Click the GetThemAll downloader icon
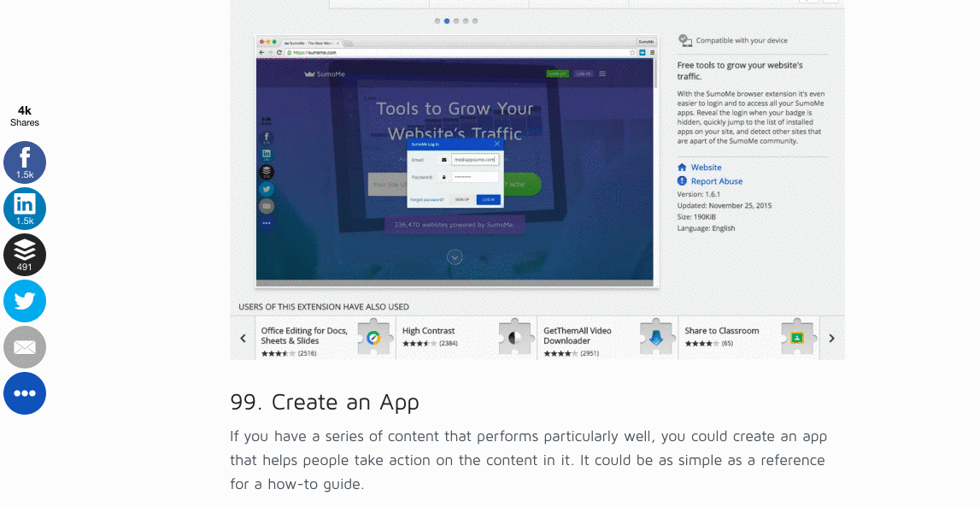Image resolution: width=980 pixels, height=507 pixels. click(x=656, y=338)
